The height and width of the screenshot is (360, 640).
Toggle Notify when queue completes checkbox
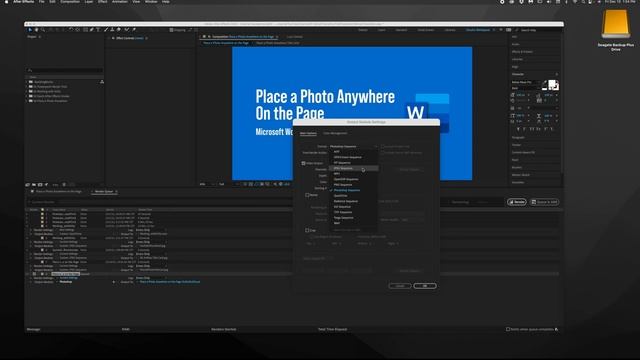[x=508, y=329]
